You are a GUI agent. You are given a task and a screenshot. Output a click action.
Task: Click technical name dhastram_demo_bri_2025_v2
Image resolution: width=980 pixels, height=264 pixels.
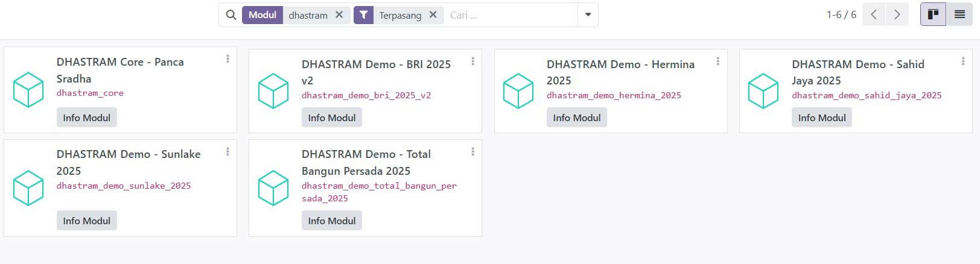click(366, 95)
